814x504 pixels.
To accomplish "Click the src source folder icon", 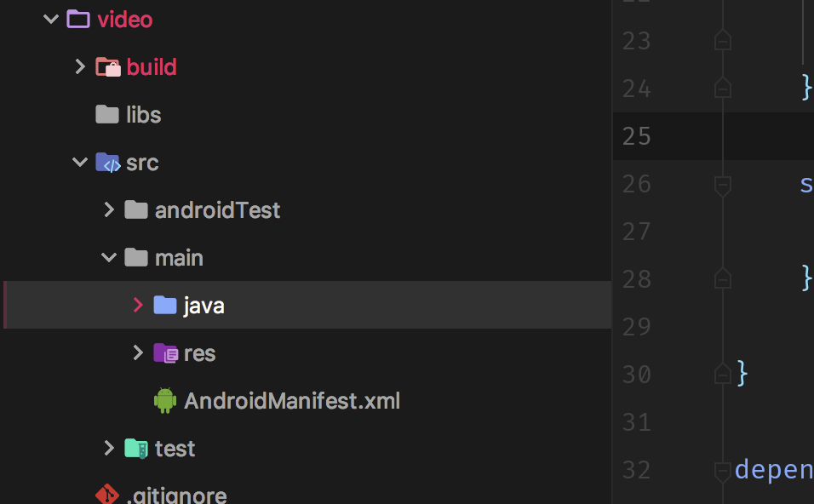I will tap(108, 163).
